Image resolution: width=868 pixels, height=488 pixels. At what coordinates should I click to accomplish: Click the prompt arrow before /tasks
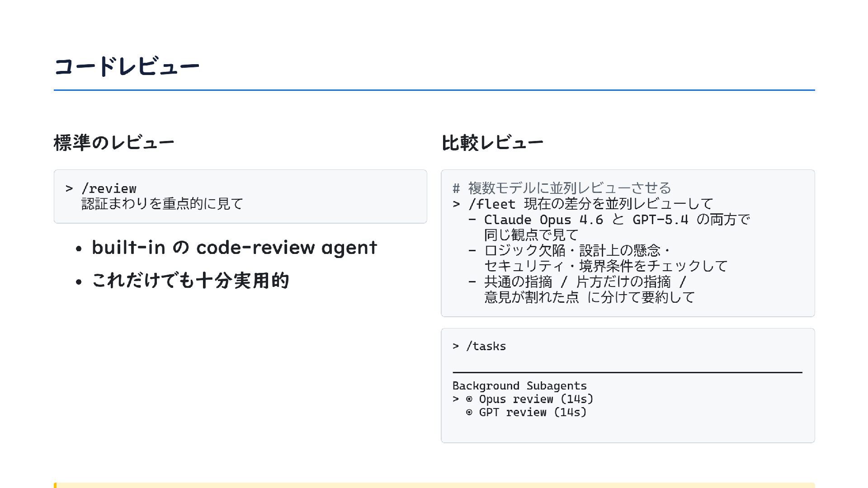456,346
